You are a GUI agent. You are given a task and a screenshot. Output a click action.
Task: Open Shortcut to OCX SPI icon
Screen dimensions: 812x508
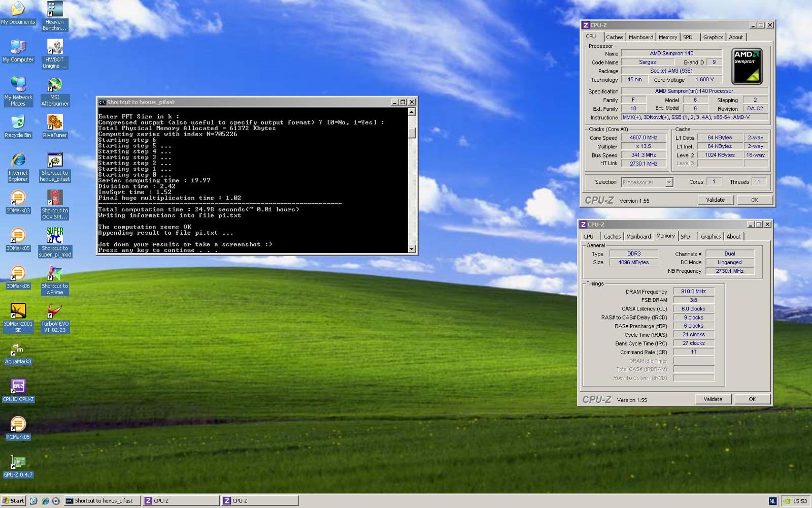54,205
